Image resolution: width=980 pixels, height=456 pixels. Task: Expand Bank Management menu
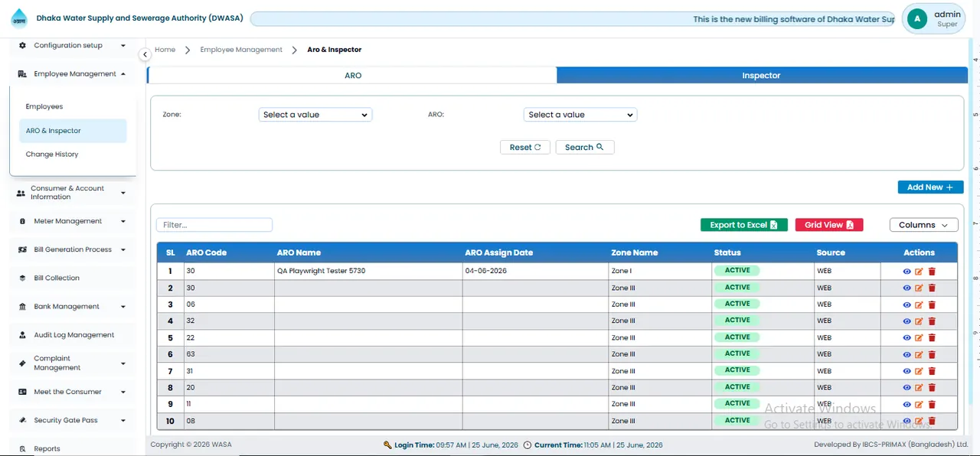(123, 307)
